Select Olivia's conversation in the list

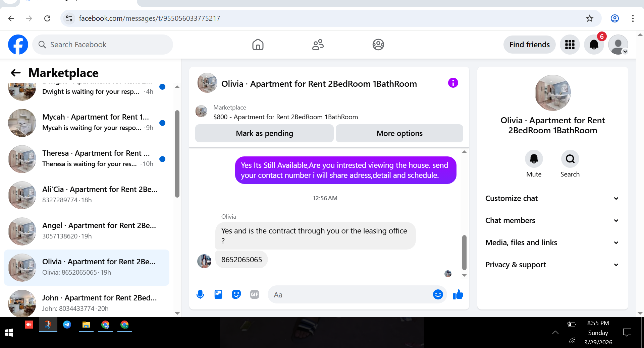point(87,267)
